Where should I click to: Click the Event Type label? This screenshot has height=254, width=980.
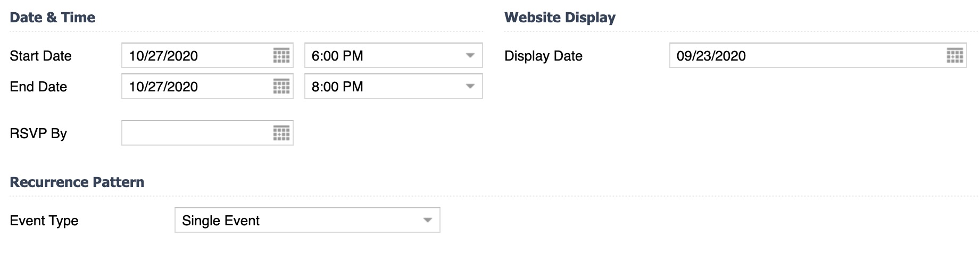(44, 221)
